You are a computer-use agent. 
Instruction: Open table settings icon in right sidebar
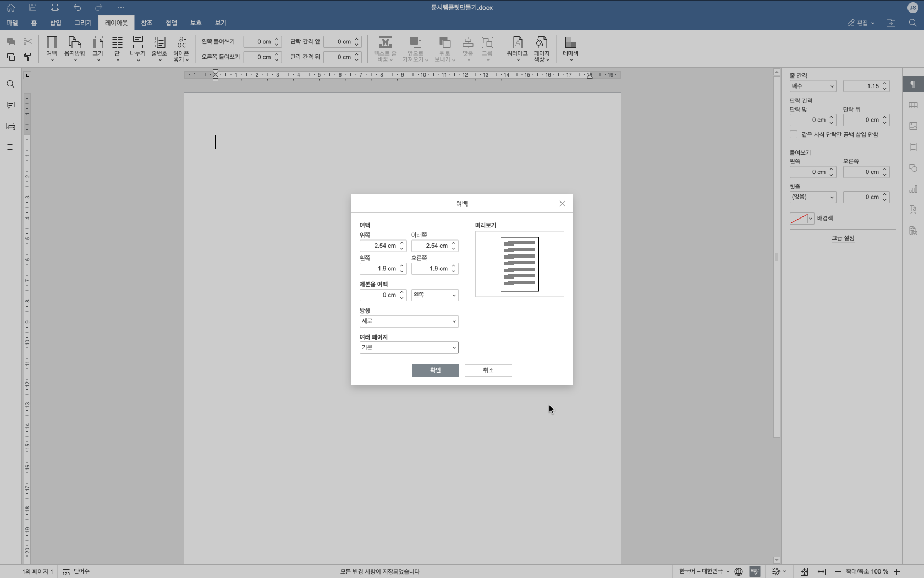[913, 105]
